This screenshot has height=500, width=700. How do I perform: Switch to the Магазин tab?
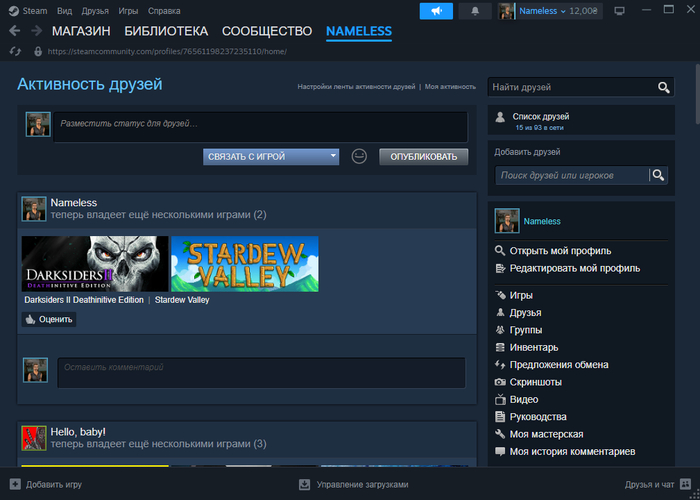point(81,31)
